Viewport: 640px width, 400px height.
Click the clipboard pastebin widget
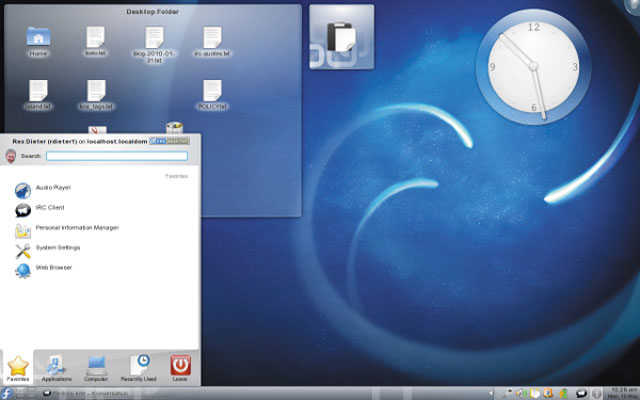(342, 37)
